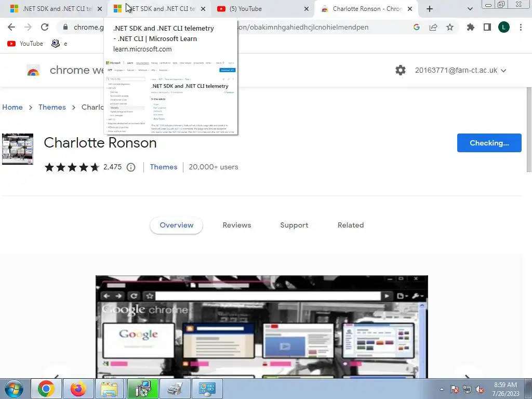This screenshot has width=532, height=399.
Task: Click the Checking... button
Action: (489, 143)
